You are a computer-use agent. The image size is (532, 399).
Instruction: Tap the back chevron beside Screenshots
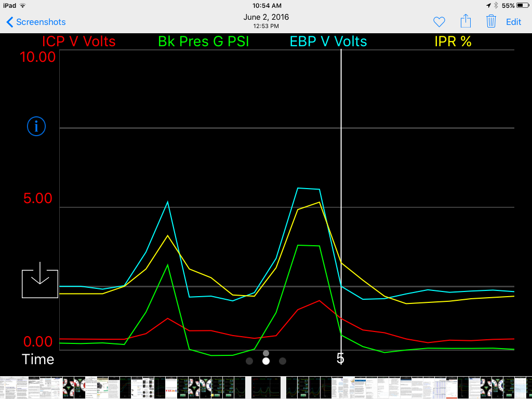[x=10, y=22]
